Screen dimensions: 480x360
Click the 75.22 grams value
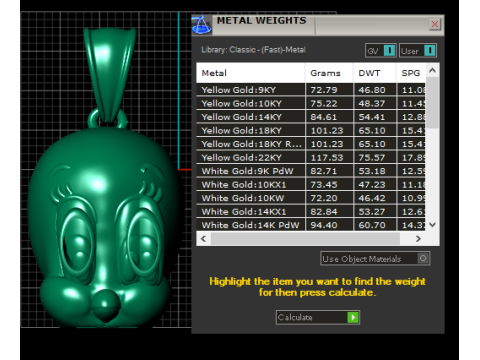point(324,104)
